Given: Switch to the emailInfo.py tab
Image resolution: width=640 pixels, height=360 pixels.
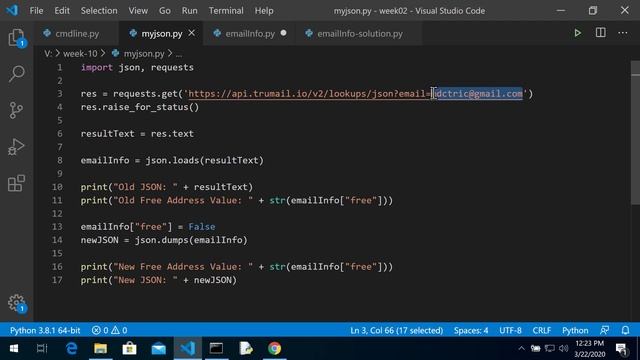Looking at the screenshot, I should [x=249, y=33].
